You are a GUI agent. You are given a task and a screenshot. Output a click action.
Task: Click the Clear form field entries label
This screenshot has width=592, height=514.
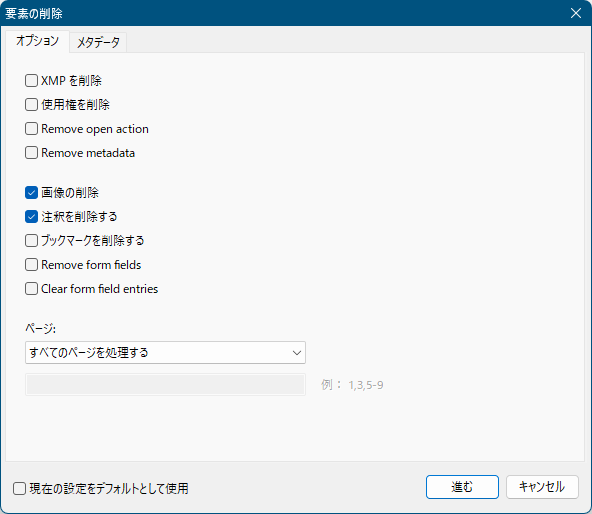(99, 289)
